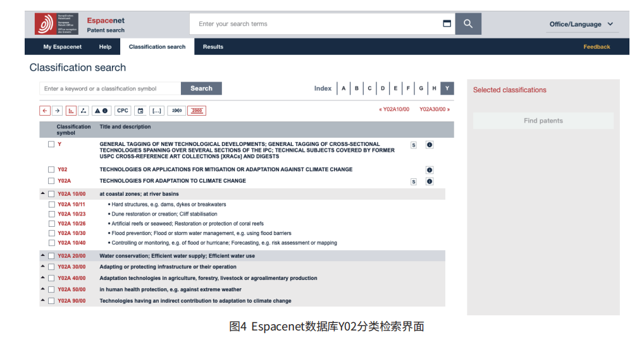
Task: Switch to the Results tab
Action: click(x=213, y=47)
